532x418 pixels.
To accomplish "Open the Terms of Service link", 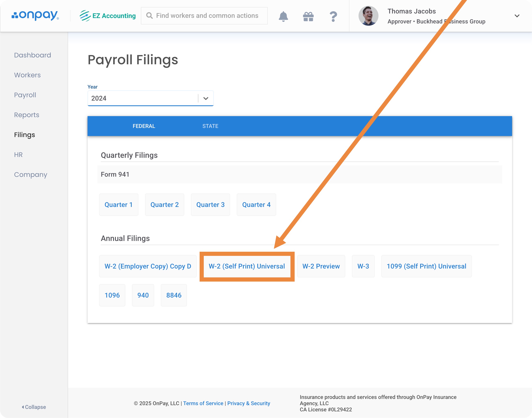I will (203, 403).
